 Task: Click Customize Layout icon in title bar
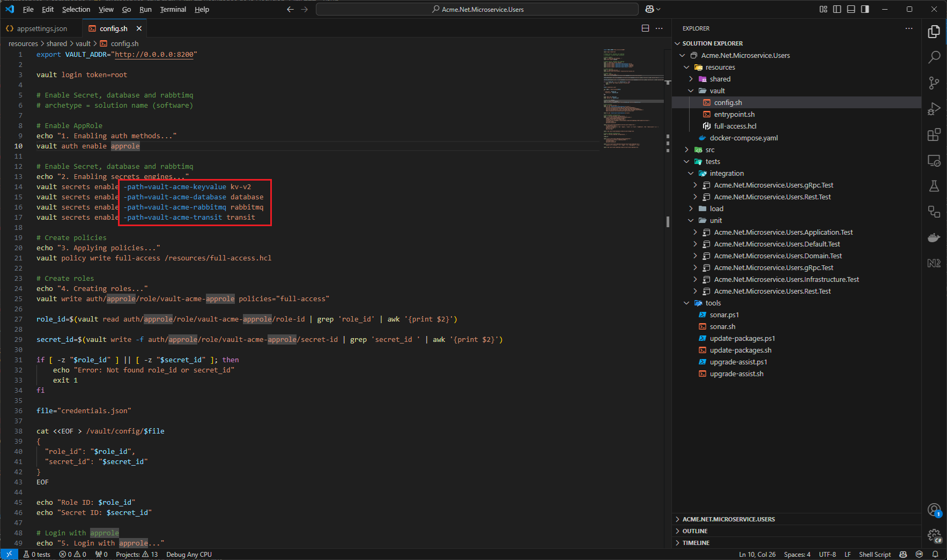coord(823,9)
